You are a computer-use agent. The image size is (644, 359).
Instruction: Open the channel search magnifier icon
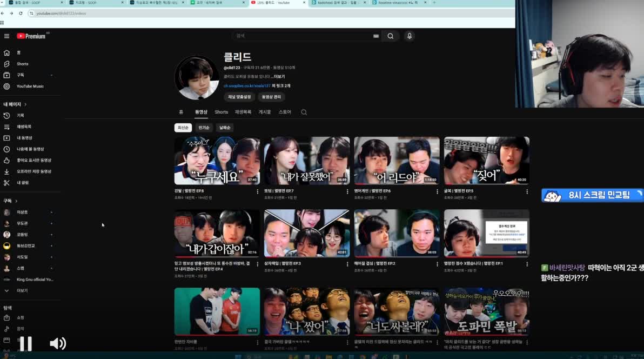[x=304, y=112]
